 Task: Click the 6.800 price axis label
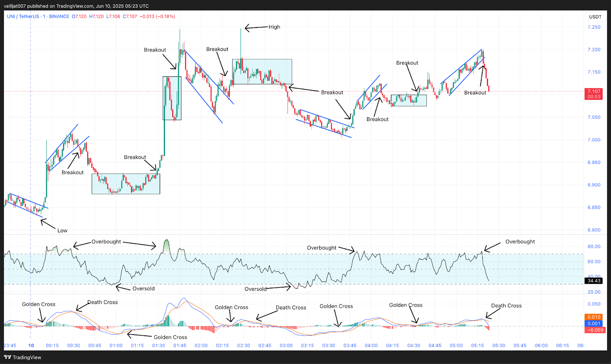point(594,230)
